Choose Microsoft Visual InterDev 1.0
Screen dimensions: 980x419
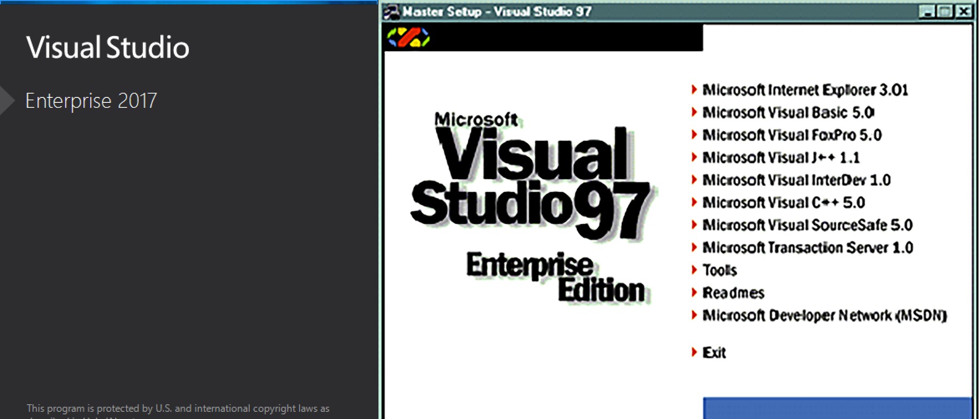click(796, 180)
